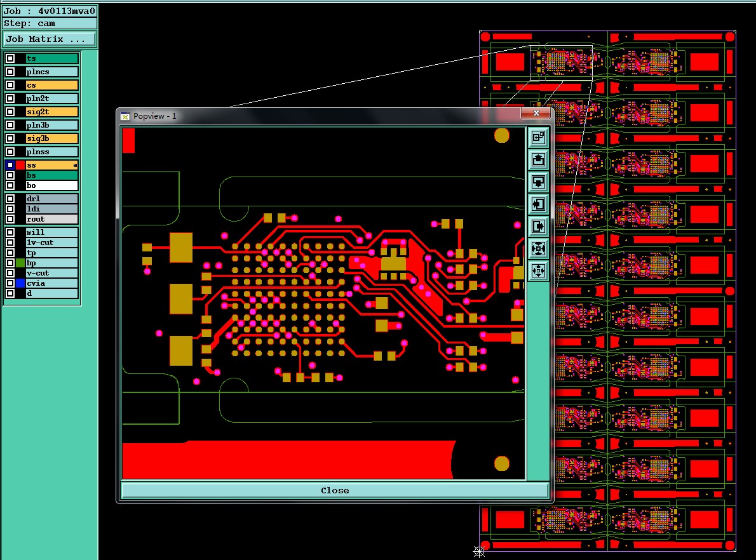Toggle the pln3b layer display checkbox

tap(10, 125)
